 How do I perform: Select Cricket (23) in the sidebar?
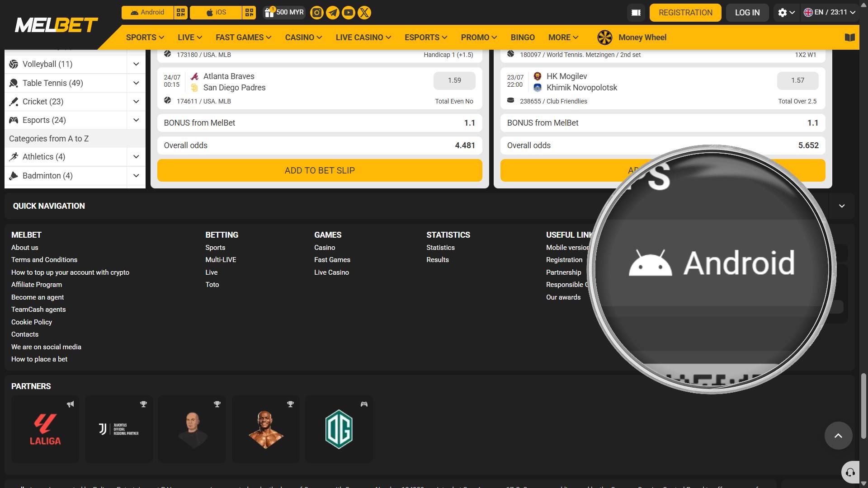[x=66, y=102]
